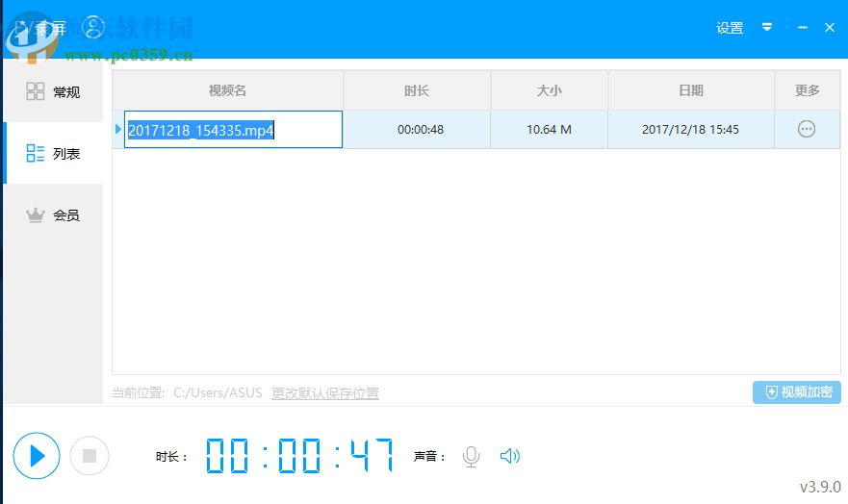Switch to the 常规 tab
848x504 pixels.
(53, 91)
